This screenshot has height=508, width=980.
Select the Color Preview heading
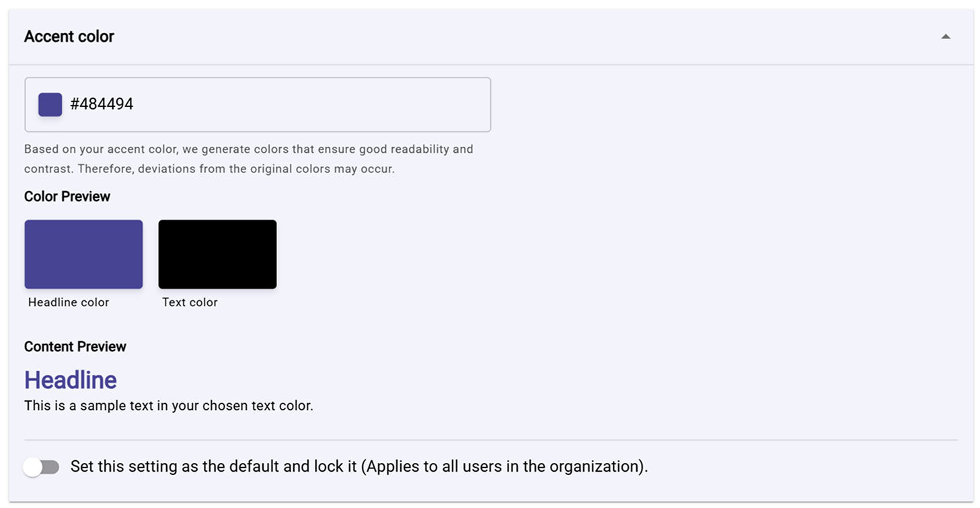click(x=67, y=196)
